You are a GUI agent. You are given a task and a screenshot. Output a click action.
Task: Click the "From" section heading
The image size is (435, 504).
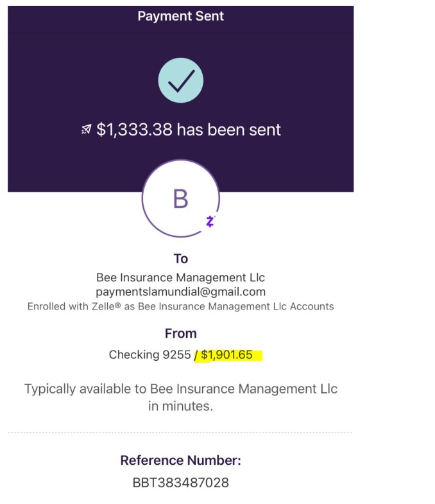point(180,334)
